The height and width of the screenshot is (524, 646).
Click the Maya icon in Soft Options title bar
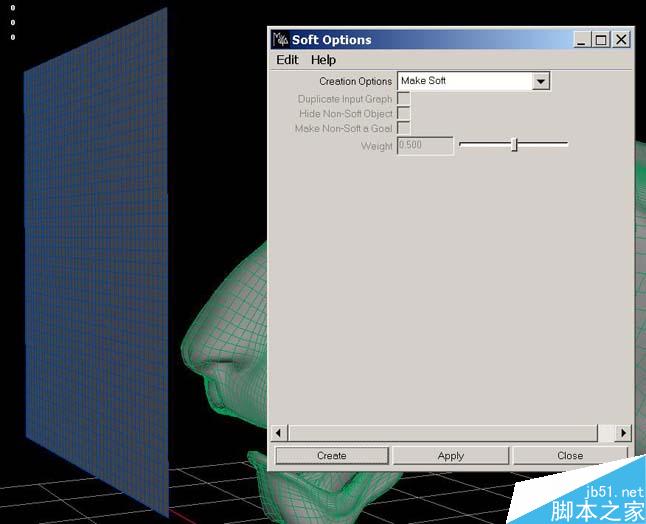(280, 40)
